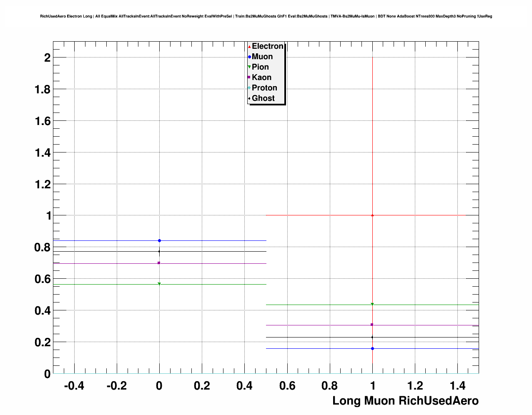Image resolution: width=532 pixels, height=415 pixels.
Task: Click x-axis label 0.6
Action: 287,386
